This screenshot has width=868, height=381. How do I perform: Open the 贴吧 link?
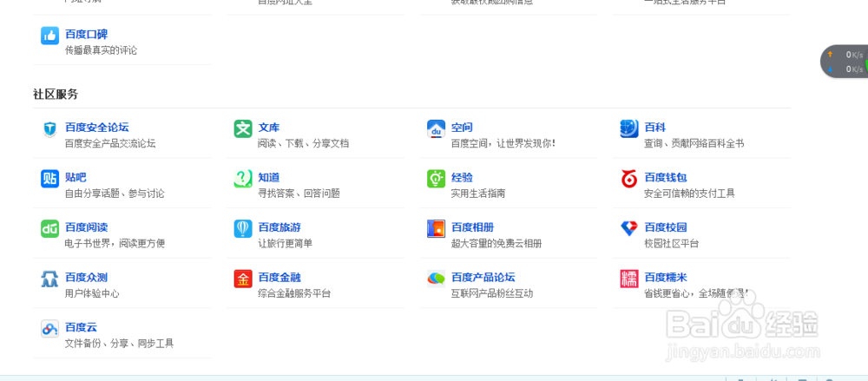point(76,177)
